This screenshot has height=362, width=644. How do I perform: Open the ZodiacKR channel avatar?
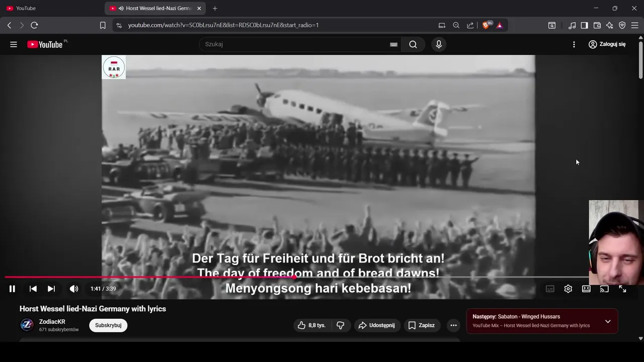click(x=27, y=325)
